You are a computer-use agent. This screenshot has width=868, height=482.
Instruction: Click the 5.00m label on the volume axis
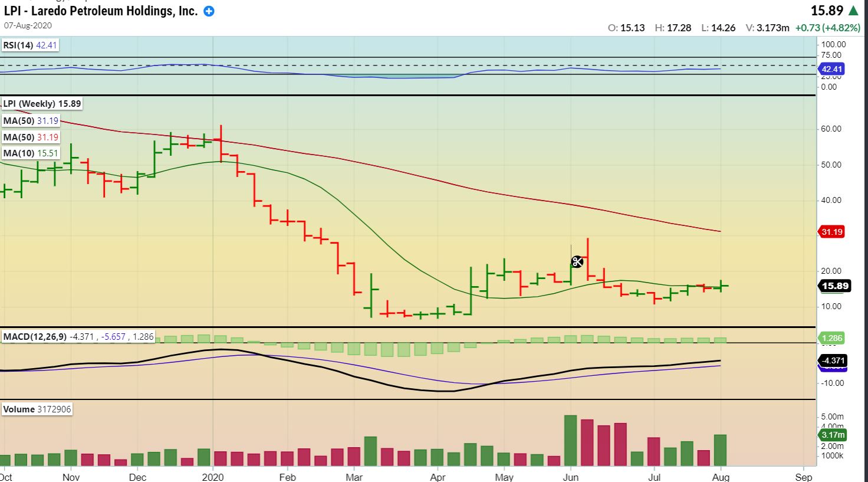(x=832, y=417)
